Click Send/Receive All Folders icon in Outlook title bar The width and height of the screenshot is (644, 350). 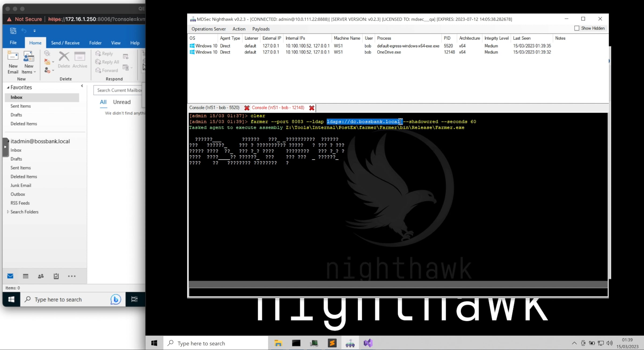13,31
